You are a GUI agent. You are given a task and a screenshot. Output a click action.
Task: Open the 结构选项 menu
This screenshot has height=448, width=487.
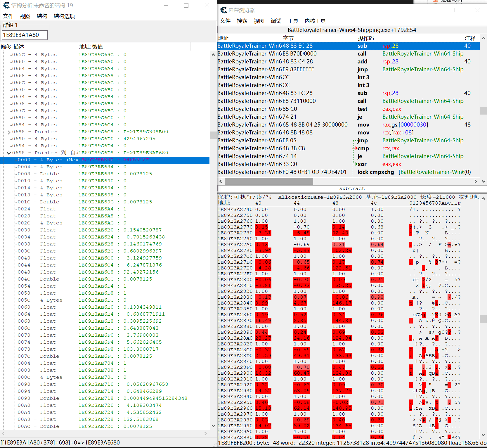(64, 16)
